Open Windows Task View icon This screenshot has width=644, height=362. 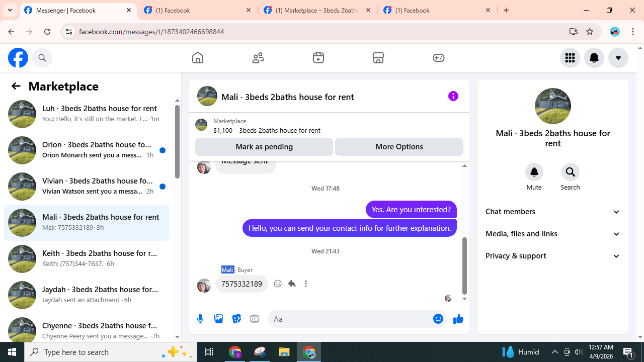[209, 352]
